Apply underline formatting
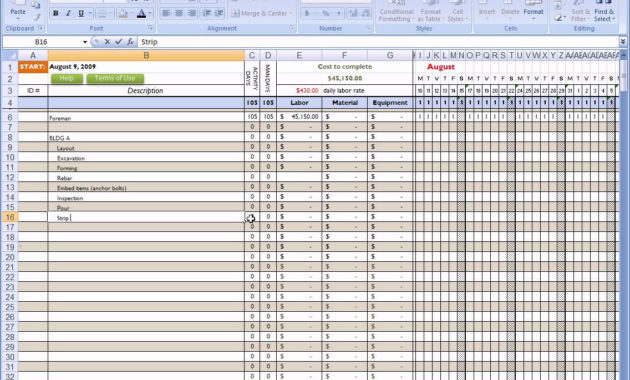 81,13
